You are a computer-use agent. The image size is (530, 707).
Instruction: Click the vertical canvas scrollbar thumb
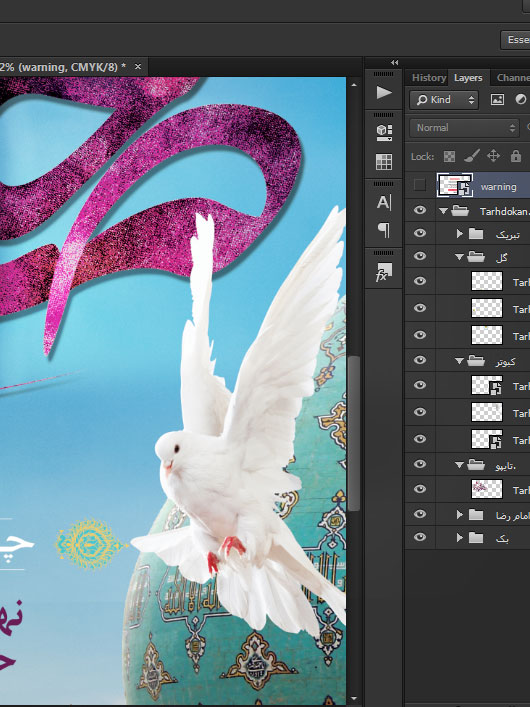tap(354, 433)
